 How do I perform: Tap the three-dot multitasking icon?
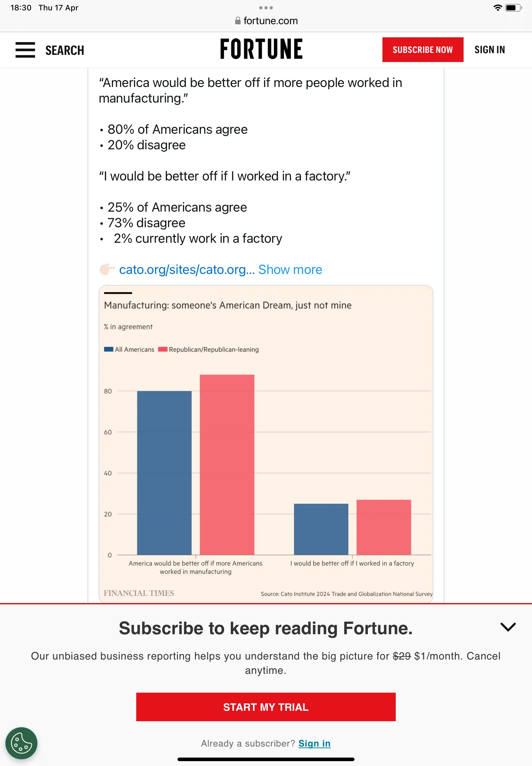click(266, 8)
